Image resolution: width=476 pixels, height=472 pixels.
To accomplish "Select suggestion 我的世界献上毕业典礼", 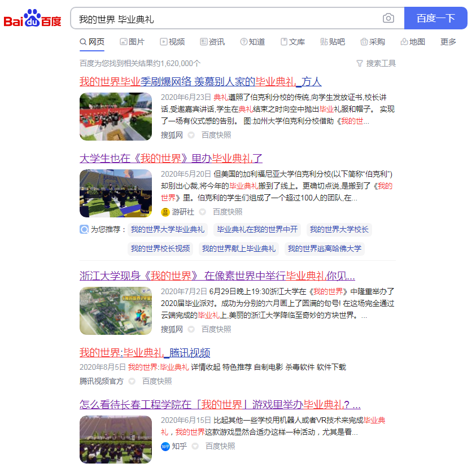I will (239, 248).
